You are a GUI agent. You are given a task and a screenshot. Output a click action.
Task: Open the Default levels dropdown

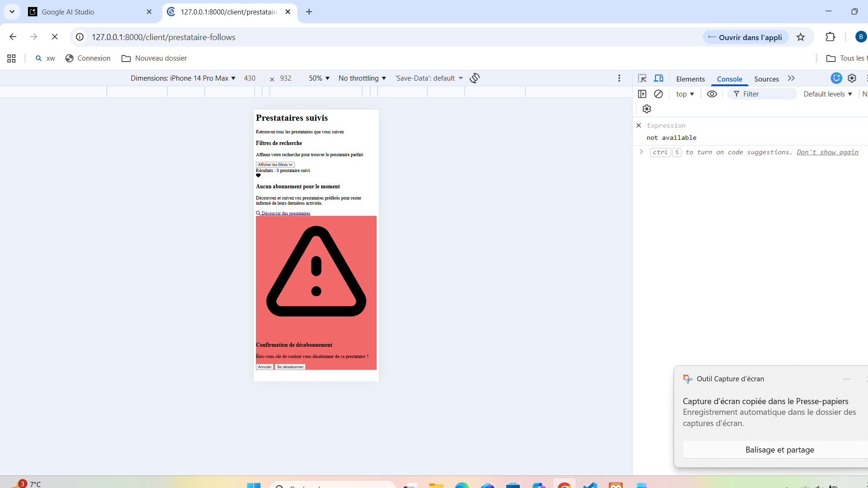point(827,94)
